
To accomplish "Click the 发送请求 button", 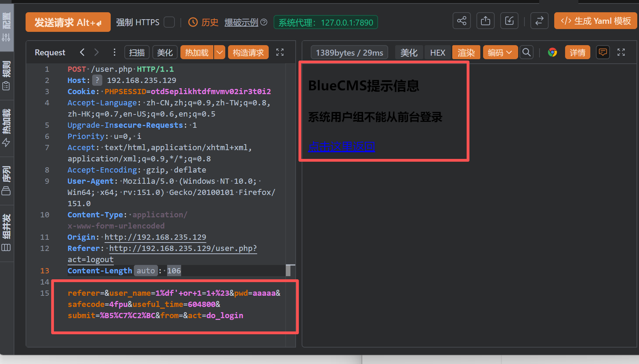I will [x=68, y=22].
